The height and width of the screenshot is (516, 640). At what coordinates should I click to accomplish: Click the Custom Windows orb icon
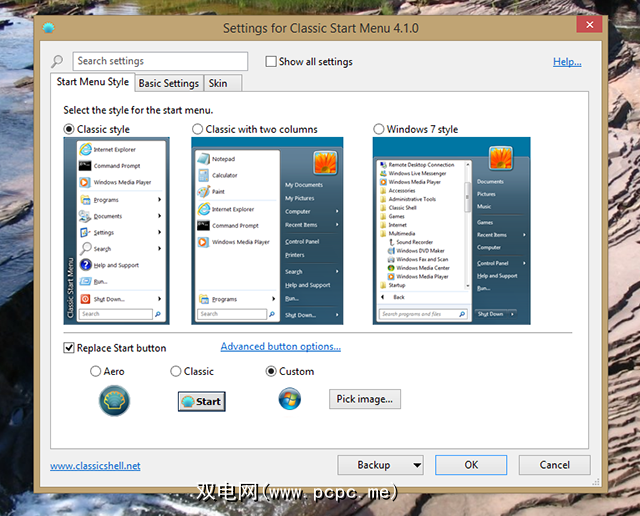(x=290, y=399)
